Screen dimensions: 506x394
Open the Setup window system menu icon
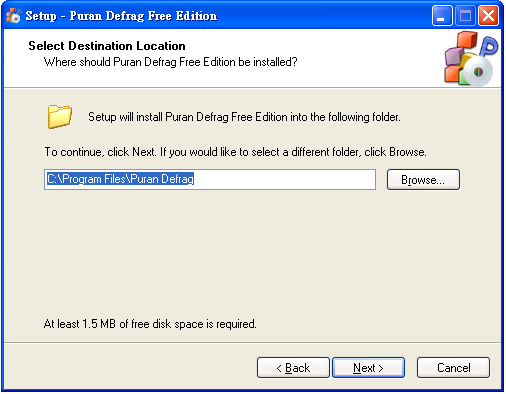(13, 15)
